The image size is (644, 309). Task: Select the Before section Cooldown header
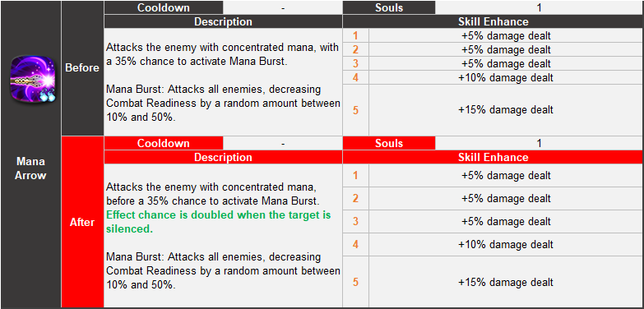pyautogui.click(x=164, y=7)
